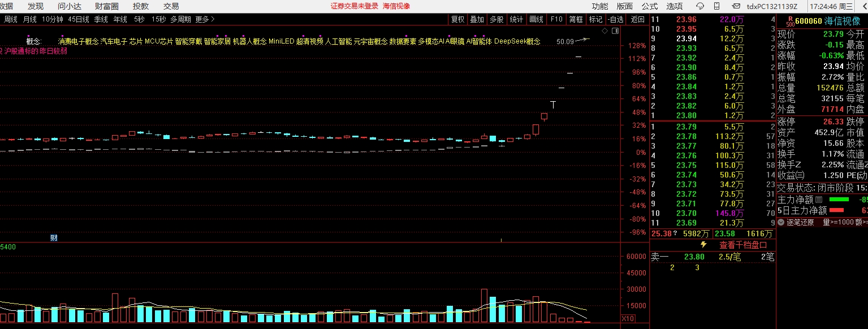Screen dimensions: 868x329
Task: Select the 年线 yearly period
Action: [x=120, y=19]
